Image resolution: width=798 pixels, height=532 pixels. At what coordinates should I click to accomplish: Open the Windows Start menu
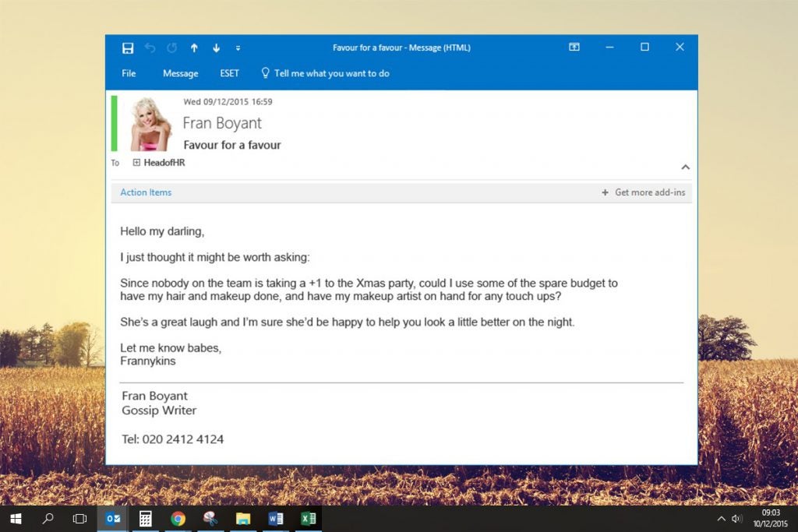point(16,519)
